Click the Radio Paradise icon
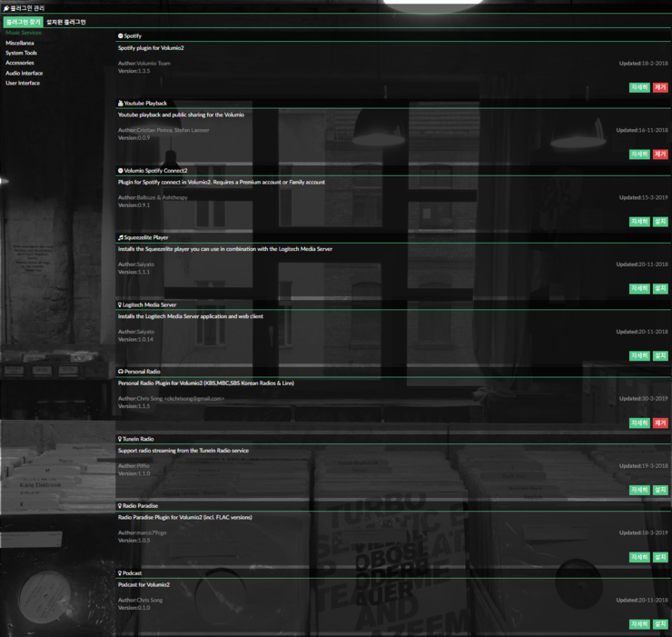Screen dimensions: 672x637 120,506
